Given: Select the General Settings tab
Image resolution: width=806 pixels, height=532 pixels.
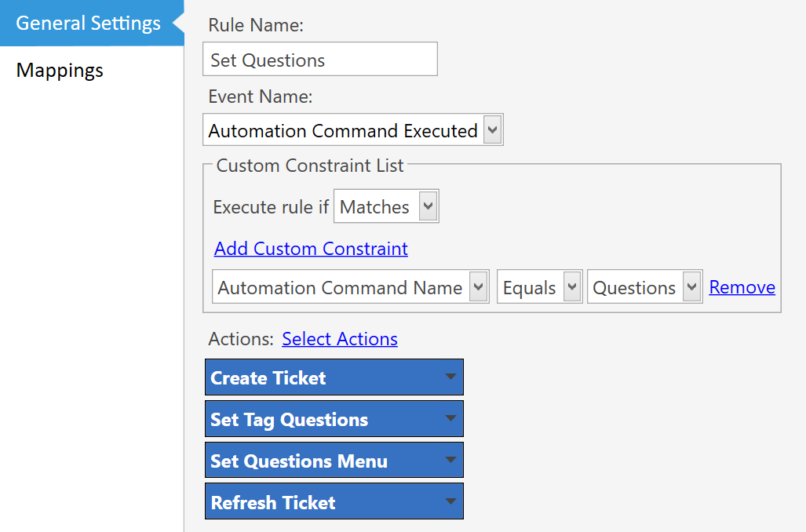Looking at the screenshot, I should [87, 23].
